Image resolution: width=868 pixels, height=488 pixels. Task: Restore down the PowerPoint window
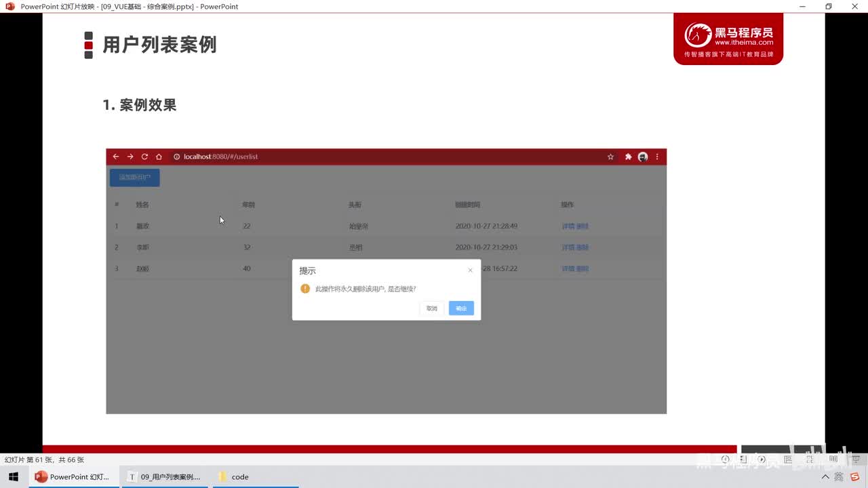click(x=829, y=7)
